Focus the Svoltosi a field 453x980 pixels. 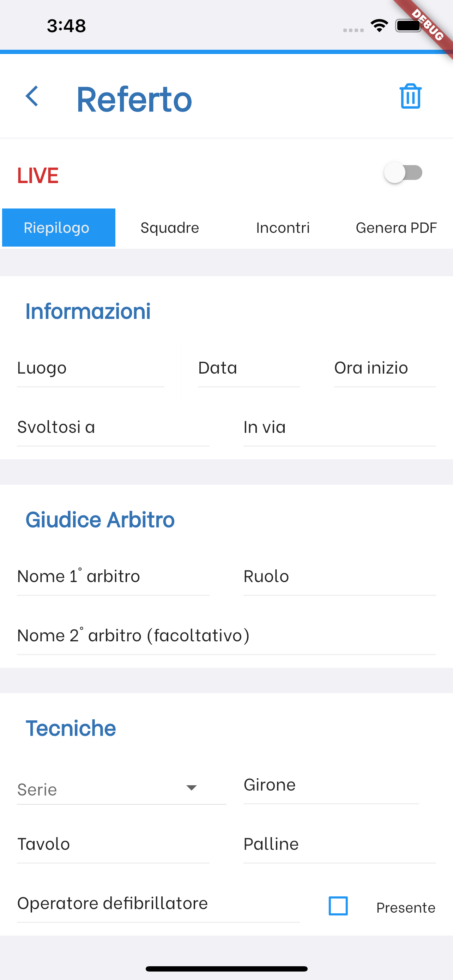click(x=113, y=428)
